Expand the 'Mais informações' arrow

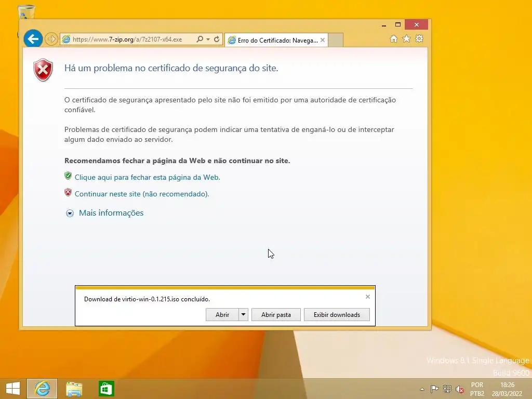click(70, 214)
